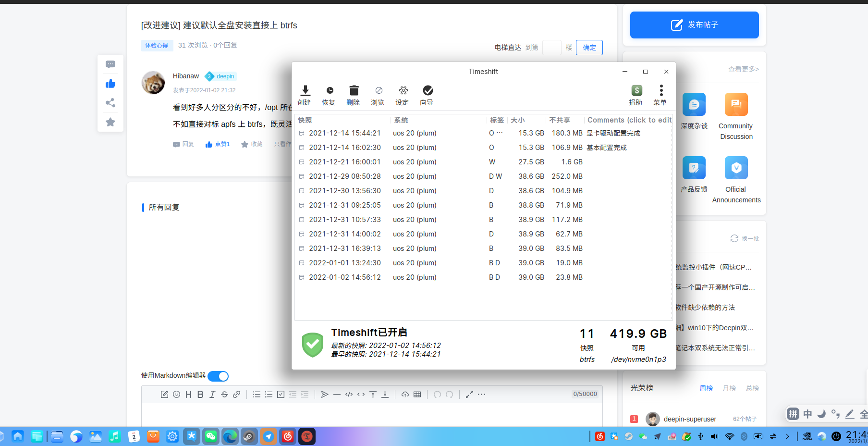This screenshot has height=446, width=868.
Task: Expand the system tray arrow
Action: coord(787,436)
